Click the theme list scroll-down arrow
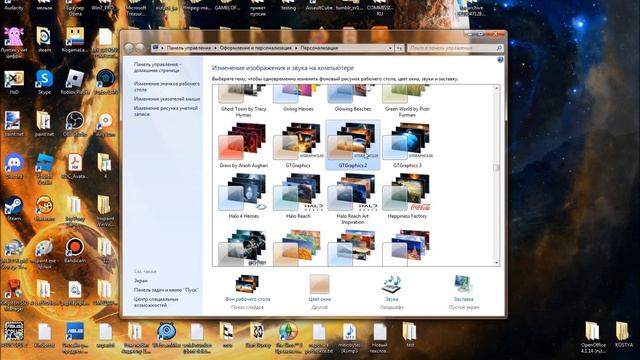 (x=497, y=263)
